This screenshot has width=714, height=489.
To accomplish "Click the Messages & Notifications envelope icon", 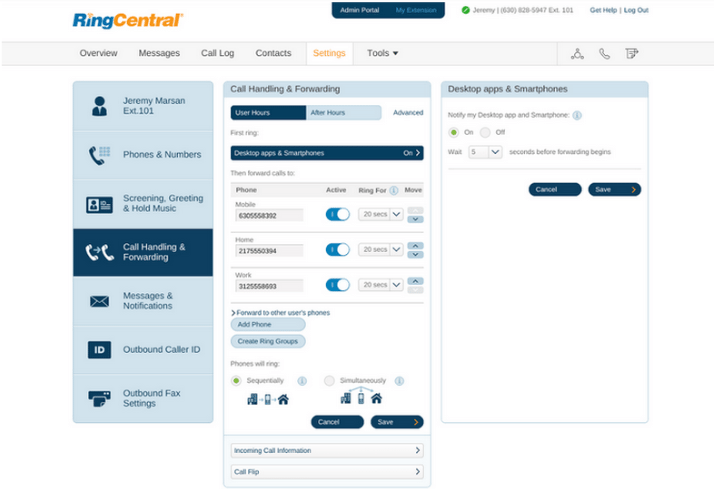I will point(99,301).
